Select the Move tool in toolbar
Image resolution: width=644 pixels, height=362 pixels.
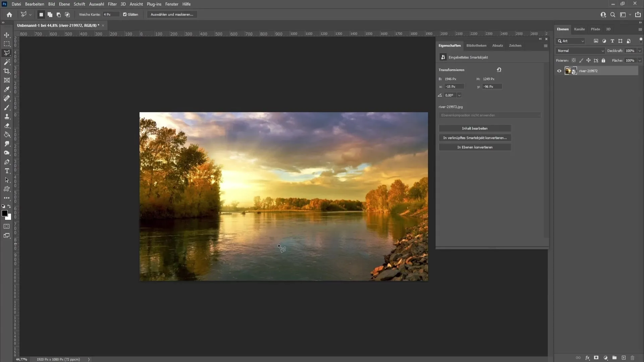tap(7, 35)
